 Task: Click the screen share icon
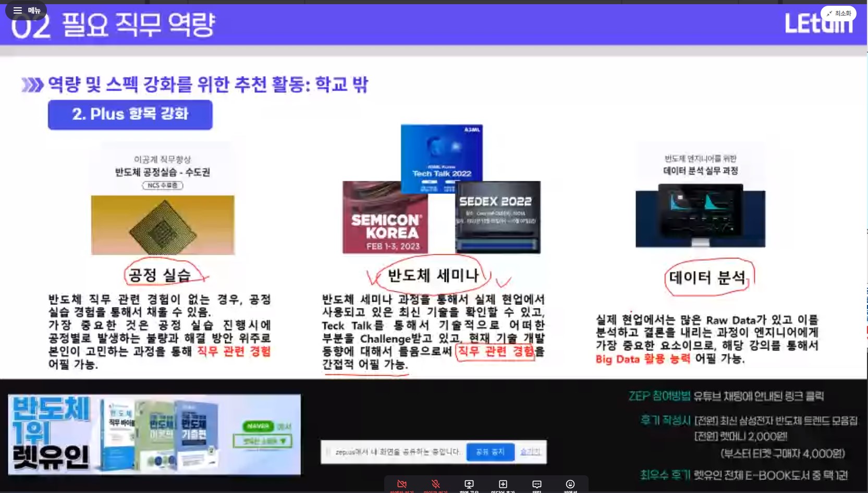[x=469, y=485]
